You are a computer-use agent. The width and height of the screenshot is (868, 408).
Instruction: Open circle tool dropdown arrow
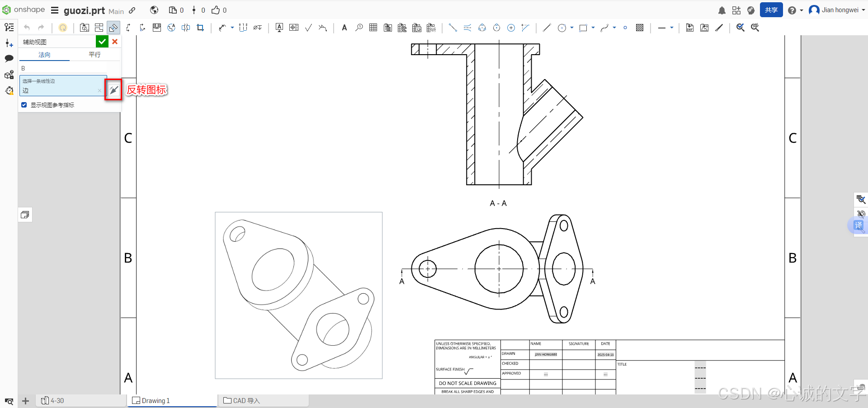(572, 28)
